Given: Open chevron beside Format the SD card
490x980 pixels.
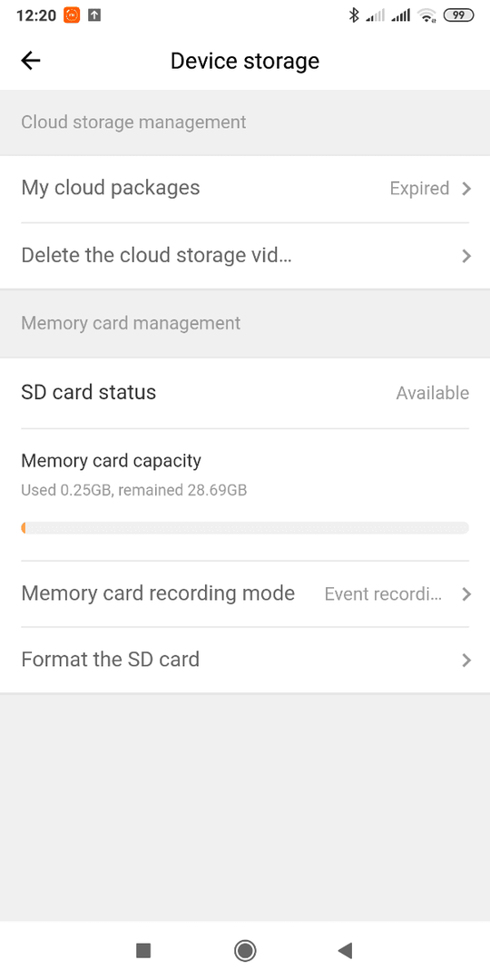Looking at the screenshot, I should point(466,660).
